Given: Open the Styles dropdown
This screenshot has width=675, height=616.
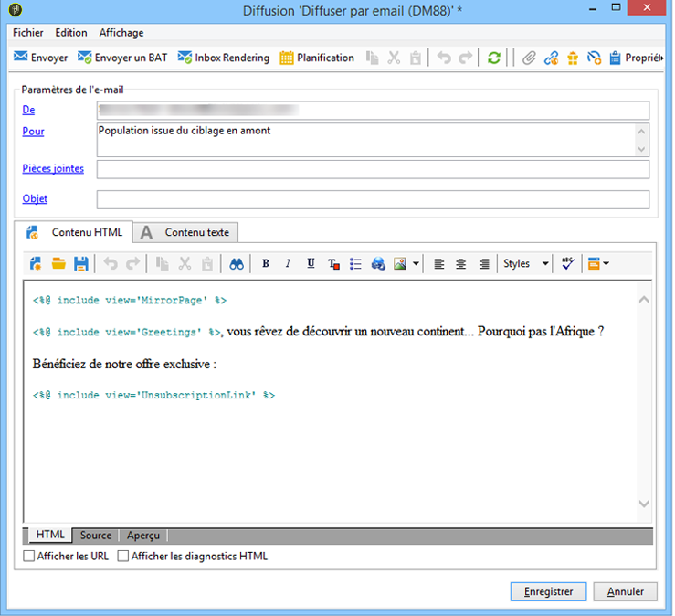Looking at the screenshot, I should click(x=525, y=263).
